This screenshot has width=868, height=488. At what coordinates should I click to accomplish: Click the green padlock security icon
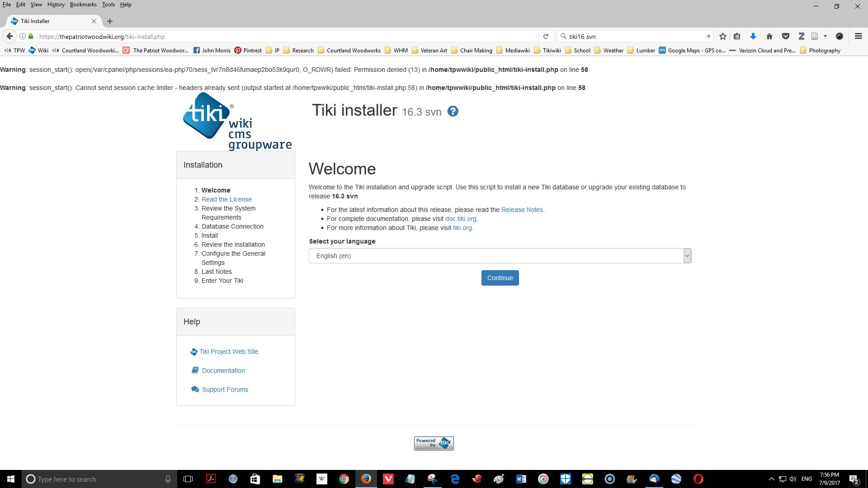[31, 37]
